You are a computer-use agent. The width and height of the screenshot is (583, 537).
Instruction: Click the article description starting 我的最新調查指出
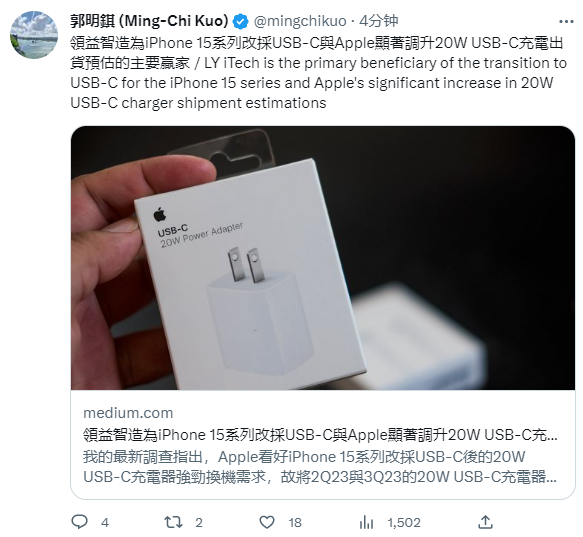coord(320,467)
